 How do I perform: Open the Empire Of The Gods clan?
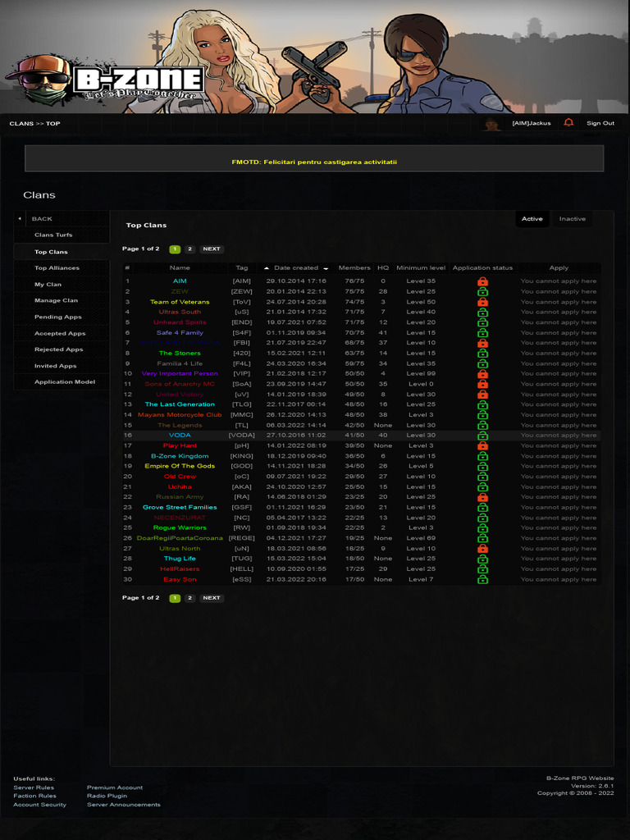pyautogui.click(x=180, y=466)
